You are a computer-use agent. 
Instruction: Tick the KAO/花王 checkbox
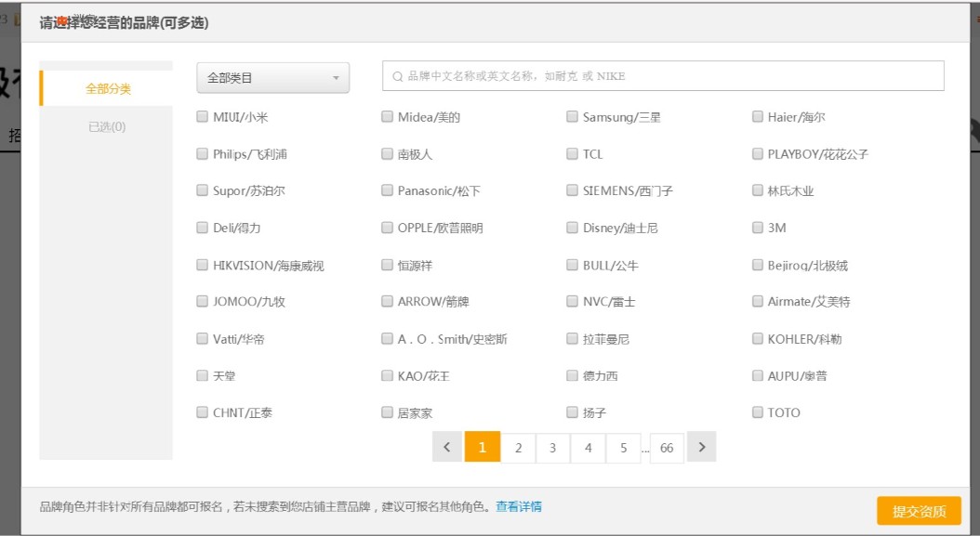pos(387,375)
